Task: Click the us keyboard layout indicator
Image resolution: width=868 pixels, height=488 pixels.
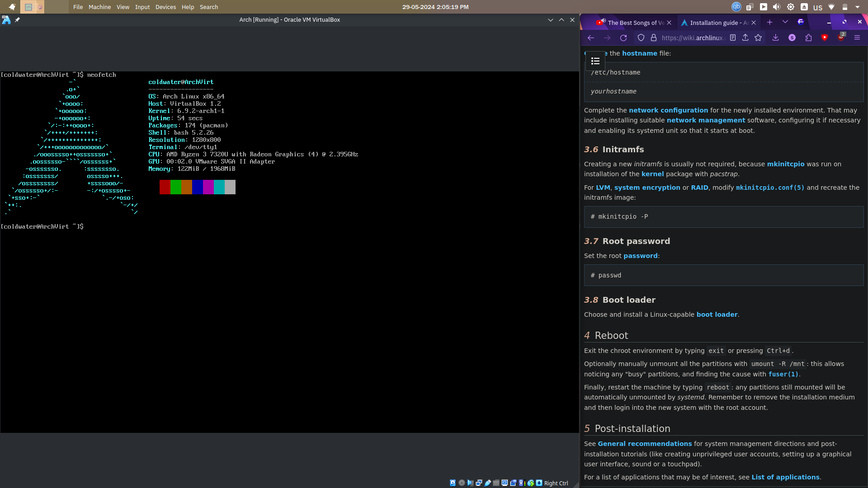Action: [x=817, y=7]
